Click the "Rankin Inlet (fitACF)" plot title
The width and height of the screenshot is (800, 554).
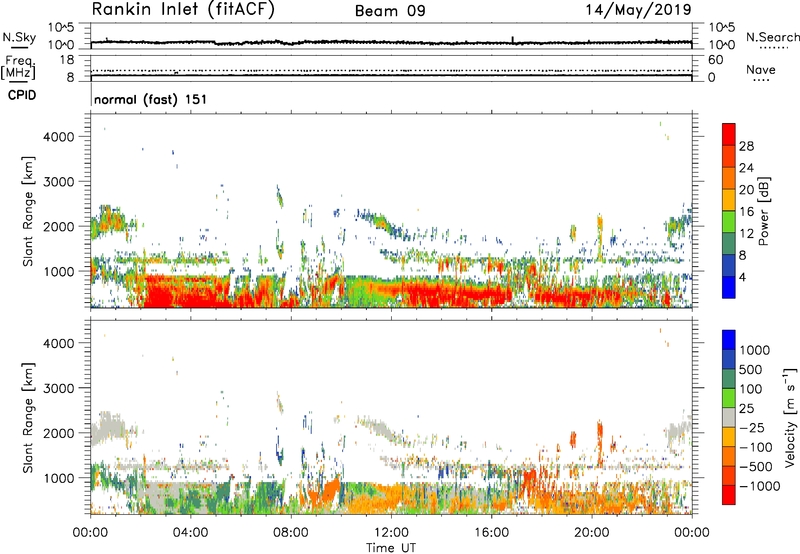coord(183,10)
